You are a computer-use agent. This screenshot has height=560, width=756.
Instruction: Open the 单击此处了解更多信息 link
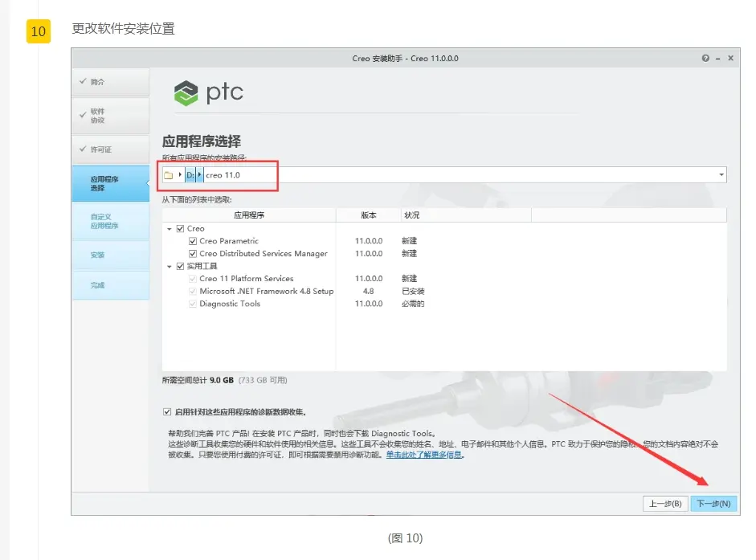(x=424, y=455)
